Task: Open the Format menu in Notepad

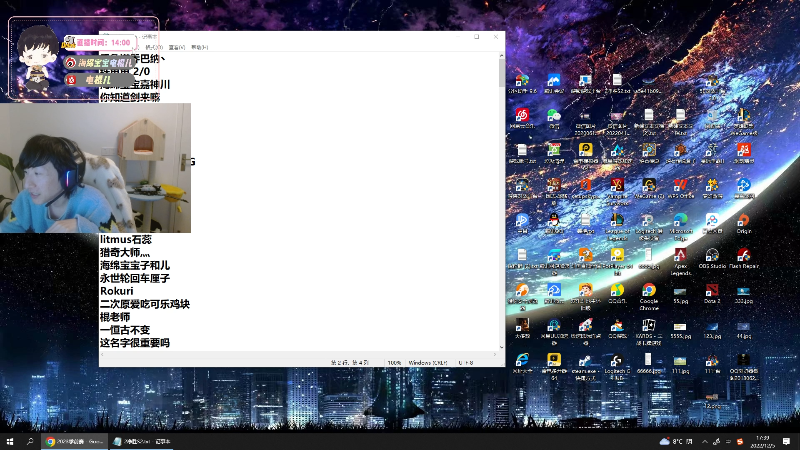Action: click(154, 47)
